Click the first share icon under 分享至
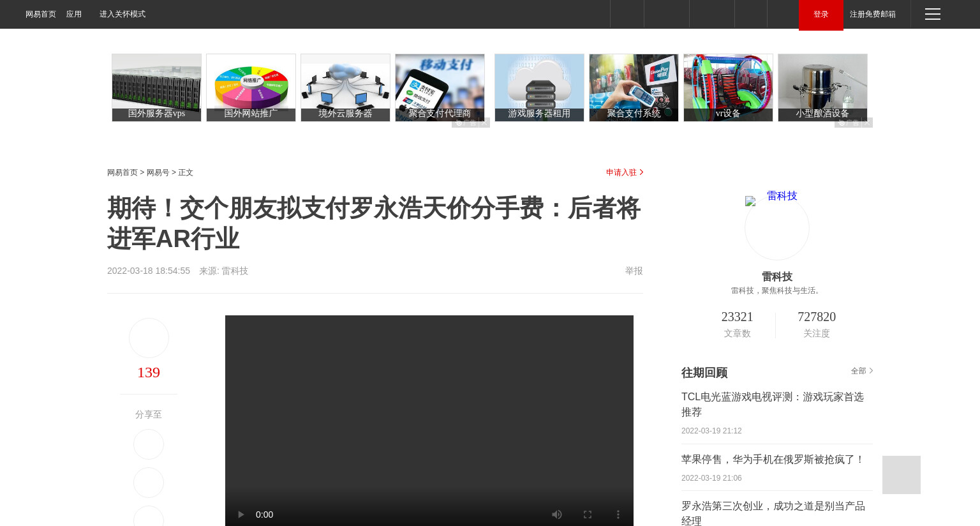This screenshot has height=526, width=980. point(149,444)
